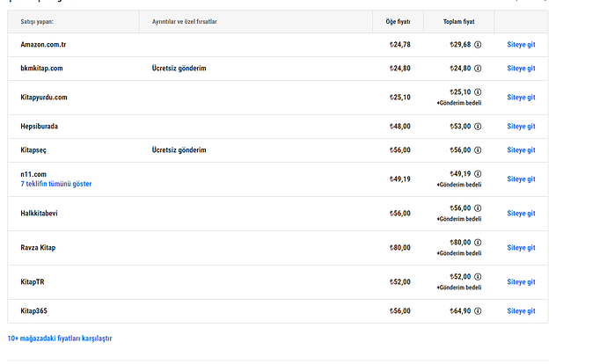The height and width of the screenshot is (364, 607).
Task: Open n11.com Siteye git link
Action: [x=521, y=179]
